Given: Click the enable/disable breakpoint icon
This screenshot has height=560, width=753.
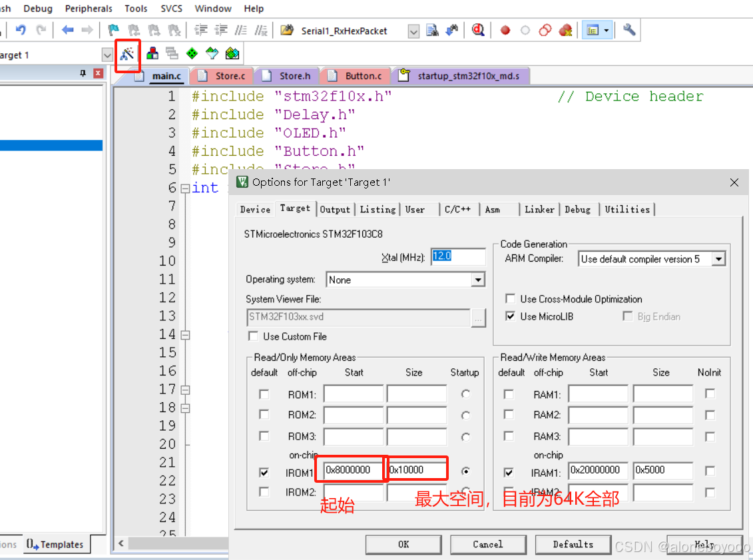Looking at the screenshot, I should (x=525, y=30).
